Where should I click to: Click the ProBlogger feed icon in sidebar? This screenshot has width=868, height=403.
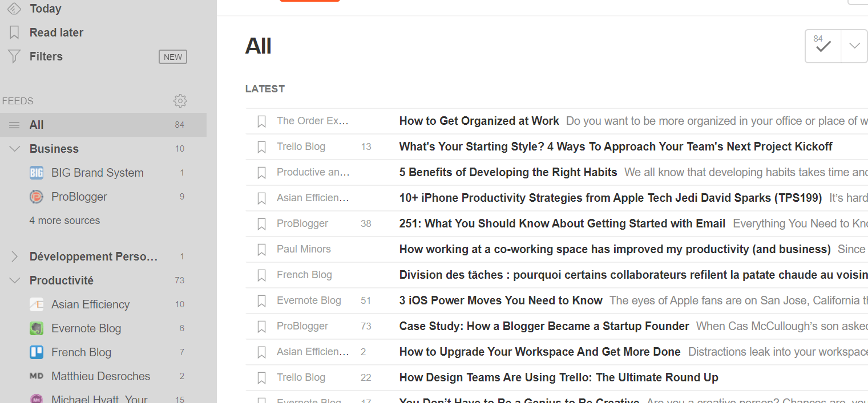click(37, 197)
